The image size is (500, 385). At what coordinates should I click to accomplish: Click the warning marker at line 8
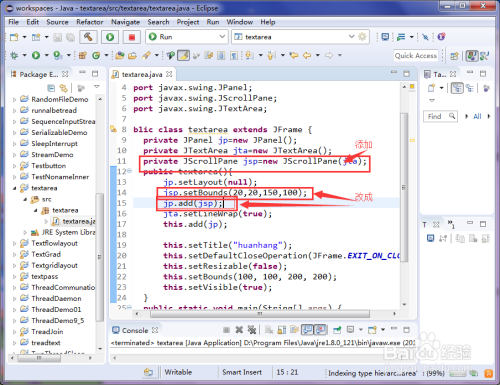(x=114, y=129)
